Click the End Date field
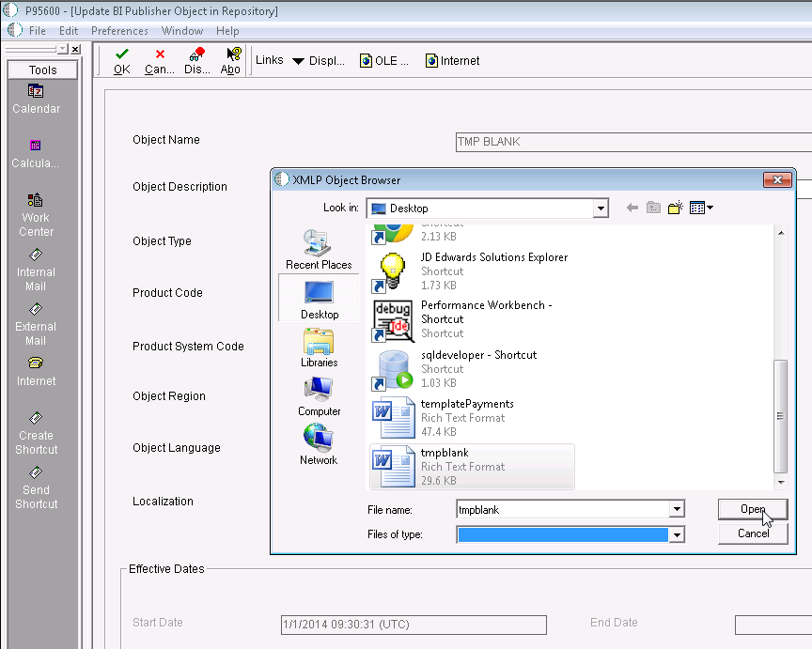The height and width of the screenshot is (649, 812). (773, 625)
